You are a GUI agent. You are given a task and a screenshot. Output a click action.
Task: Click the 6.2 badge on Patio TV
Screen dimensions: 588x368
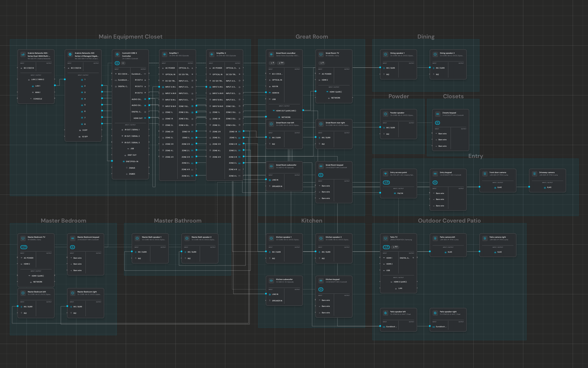tap(395, 247)
